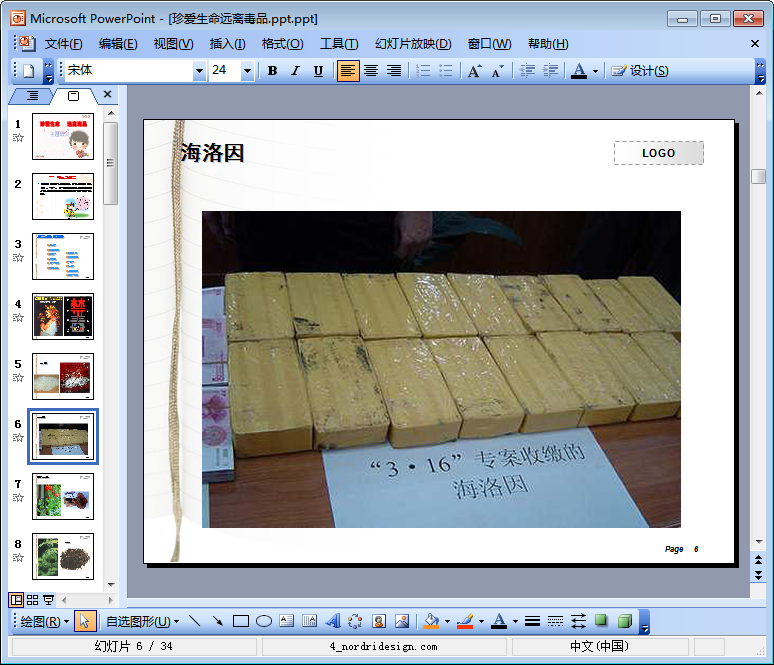Select the Oval tool

(264, 621)
